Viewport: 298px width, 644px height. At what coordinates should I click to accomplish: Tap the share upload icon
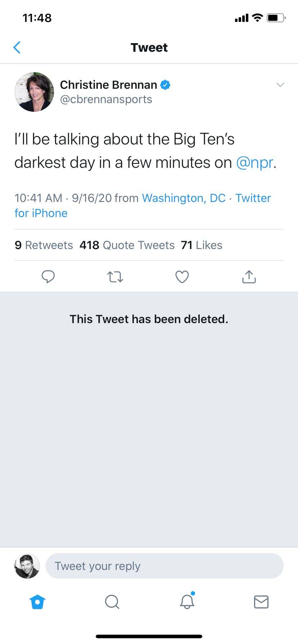[249, 276]
